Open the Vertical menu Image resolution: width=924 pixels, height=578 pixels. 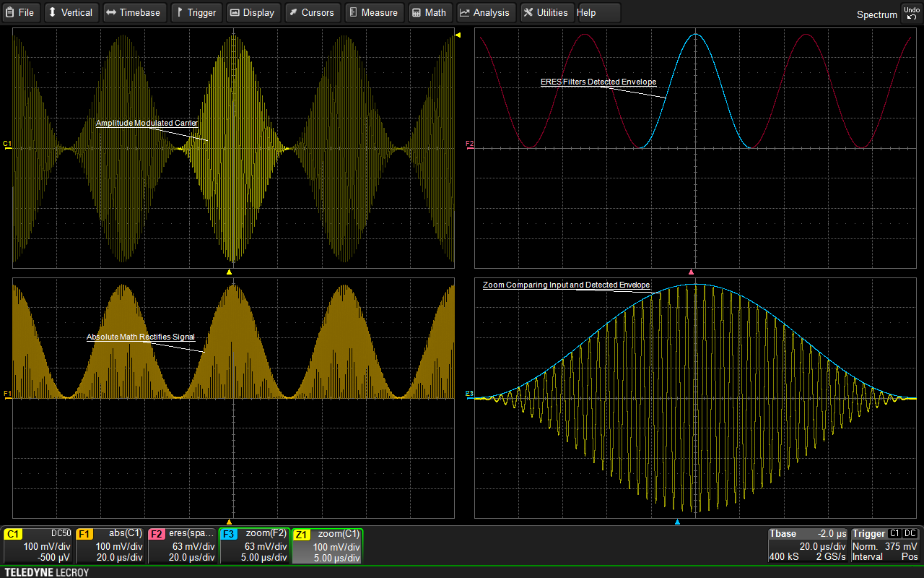[71, 12]
